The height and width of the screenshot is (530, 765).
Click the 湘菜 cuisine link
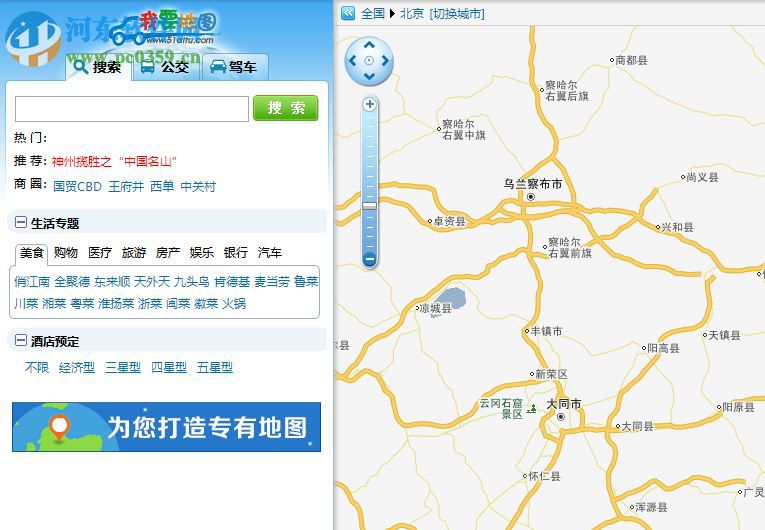click(x=54, y=304)
